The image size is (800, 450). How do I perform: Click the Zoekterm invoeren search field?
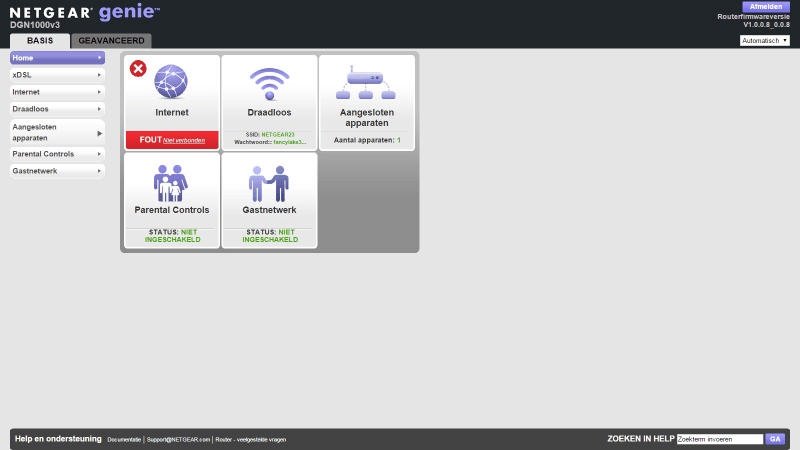click(720, 439)
